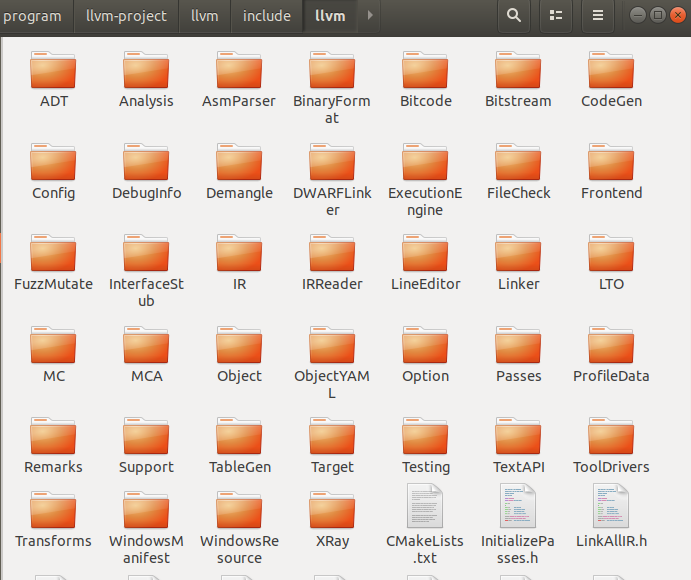Select the Frontend folder
Image resolution: width=691 pixels, height=580 pixels.
pos(611,171)
